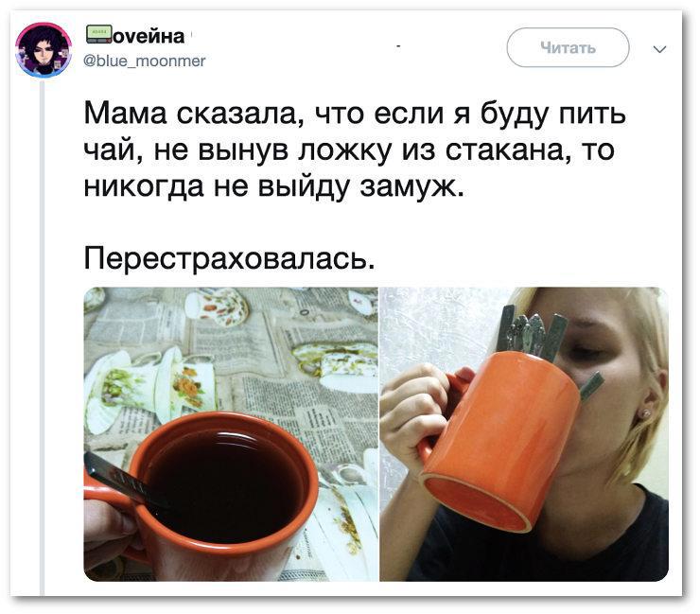Click the spoon handle in left photo
This screenshot has width=700, height=614.
pyautogui.click(x=118, y=479)
